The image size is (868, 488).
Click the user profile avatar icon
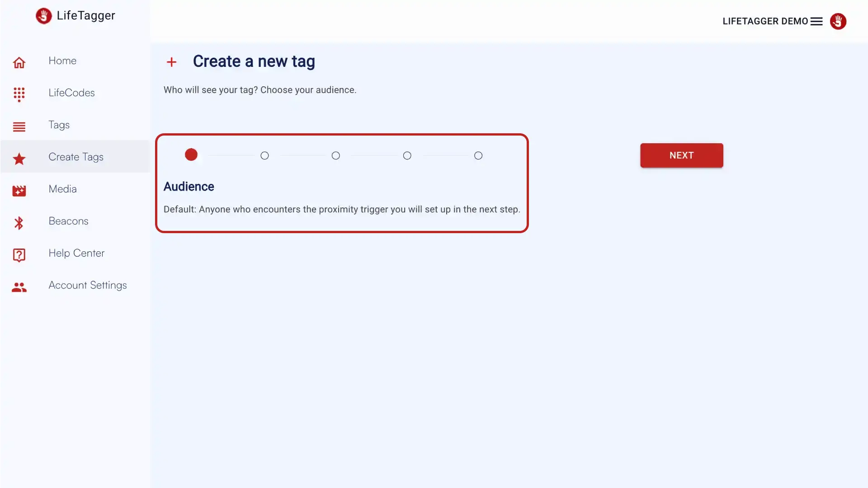pyautogui.click(x=838, y=21)
